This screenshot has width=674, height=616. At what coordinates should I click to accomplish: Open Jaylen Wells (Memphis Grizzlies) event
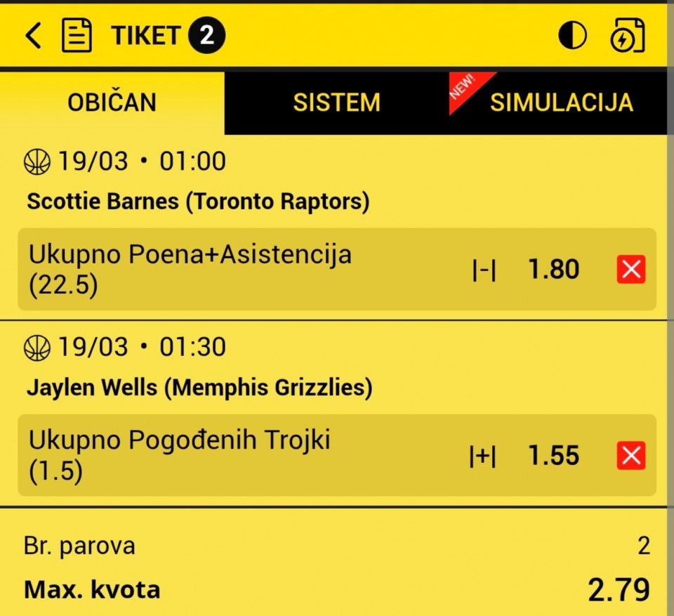pyautogui.click(x=199, y=387)
